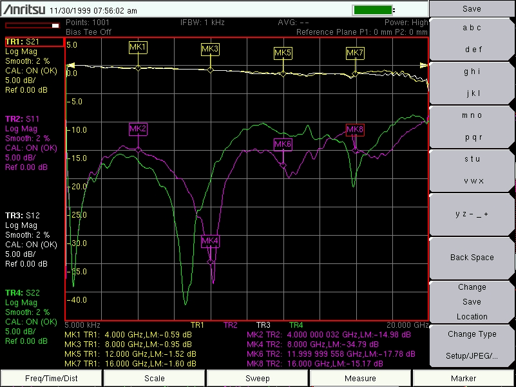
Task: Open the Measure menu
Action: 360,378
